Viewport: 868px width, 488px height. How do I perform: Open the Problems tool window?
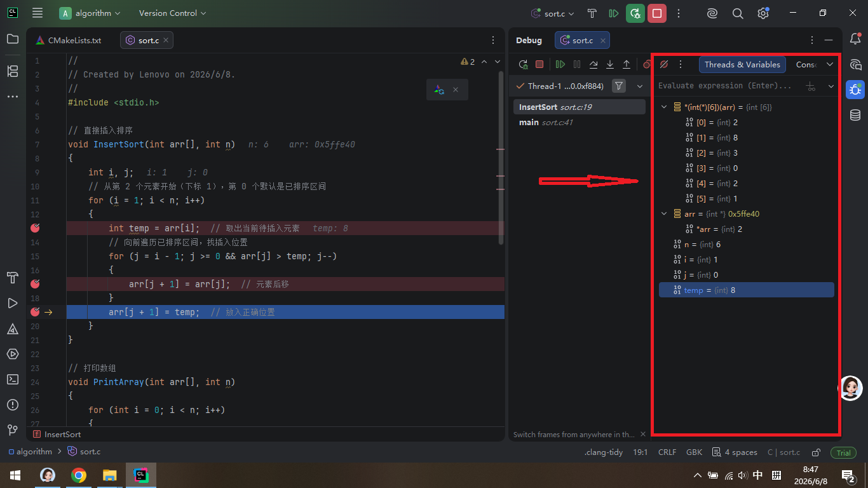13,405
